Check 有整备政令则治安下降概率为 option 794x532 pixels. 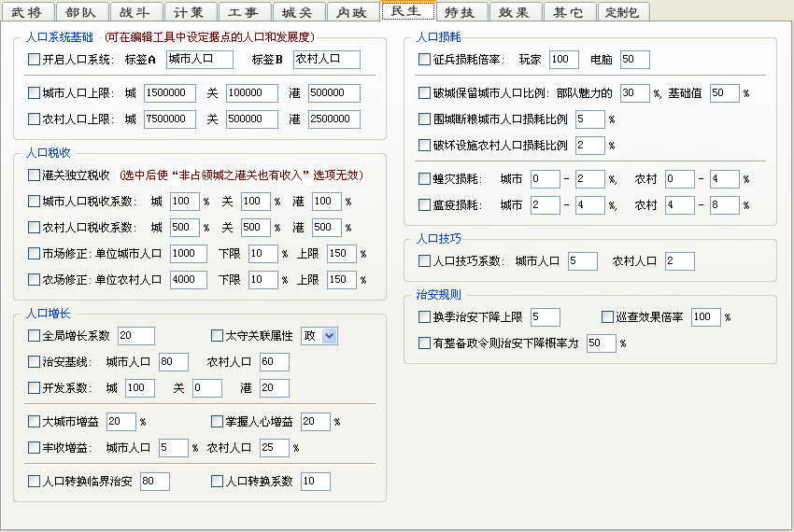(424, 343)
